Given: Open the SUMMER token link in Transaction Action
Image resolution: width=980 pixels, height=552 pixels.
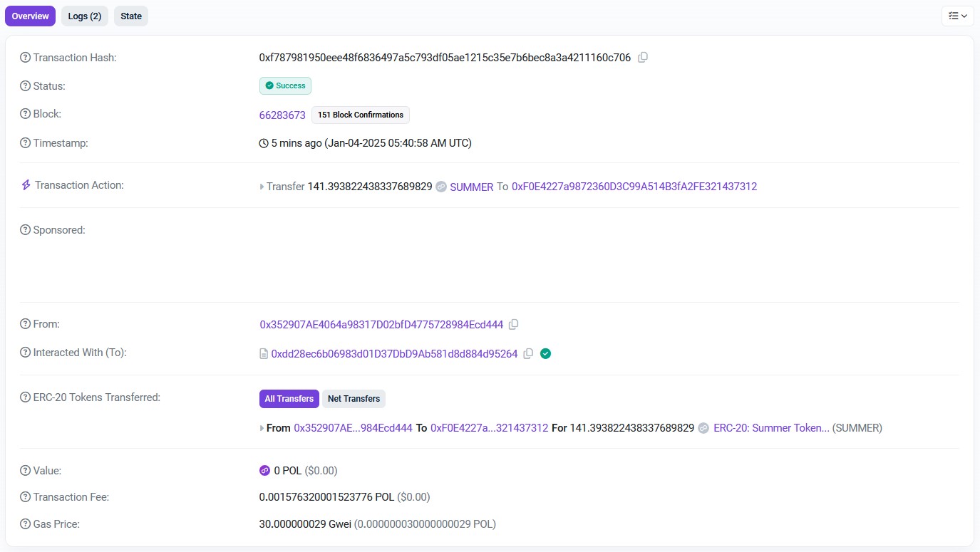Looking at the screenshot, I should click(471, 187).
